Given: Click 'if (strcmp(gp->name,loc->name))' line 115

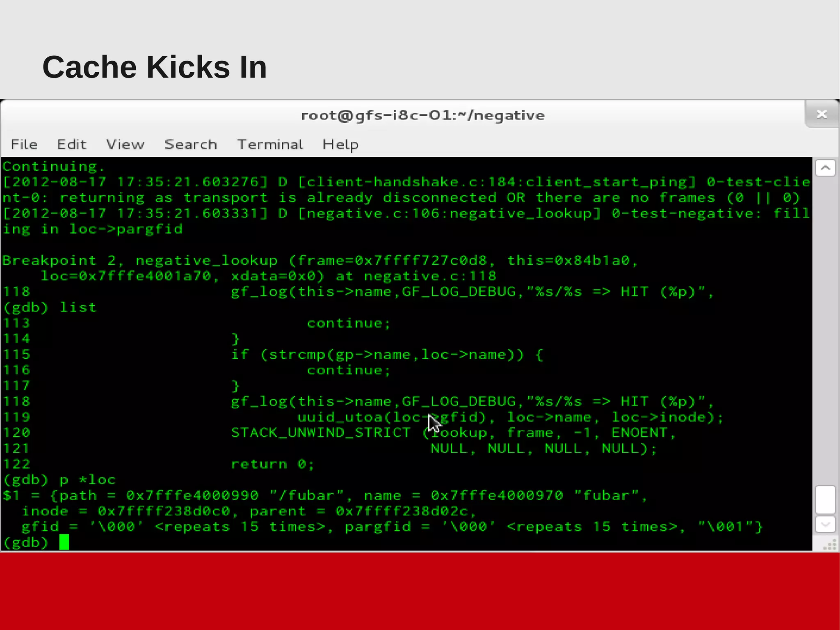Looking at the screenshot, I should [x=387, y=355].
